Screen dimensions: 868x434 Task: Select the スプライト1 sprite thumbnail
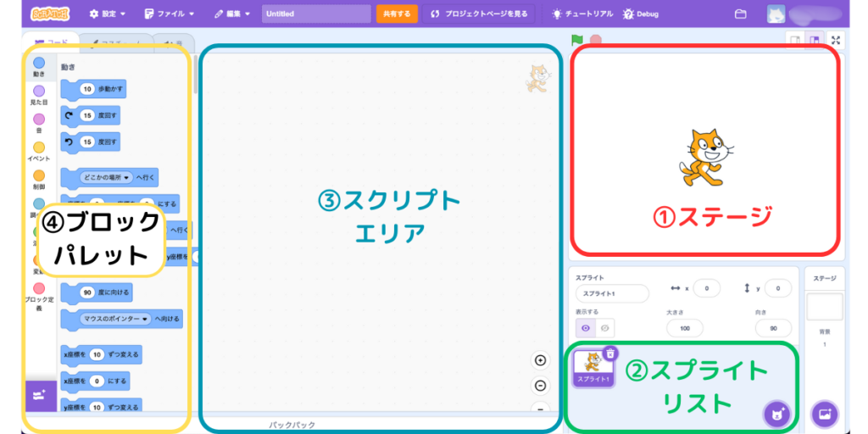coord(593,368)
